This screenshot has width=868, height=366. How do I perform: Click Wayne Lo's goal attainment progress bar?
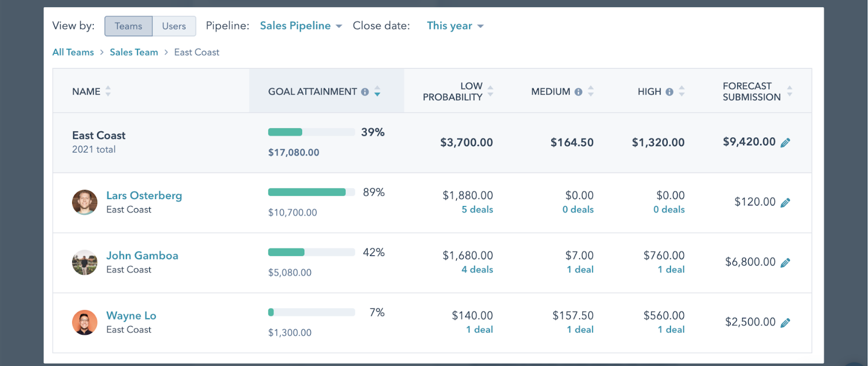[311, 312]
